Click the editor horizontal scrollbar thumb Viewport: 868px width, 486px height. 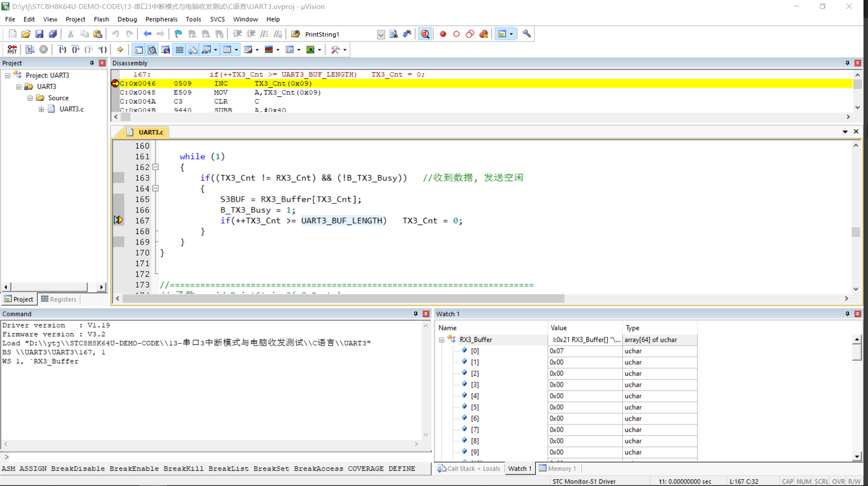tap(343, 298)
